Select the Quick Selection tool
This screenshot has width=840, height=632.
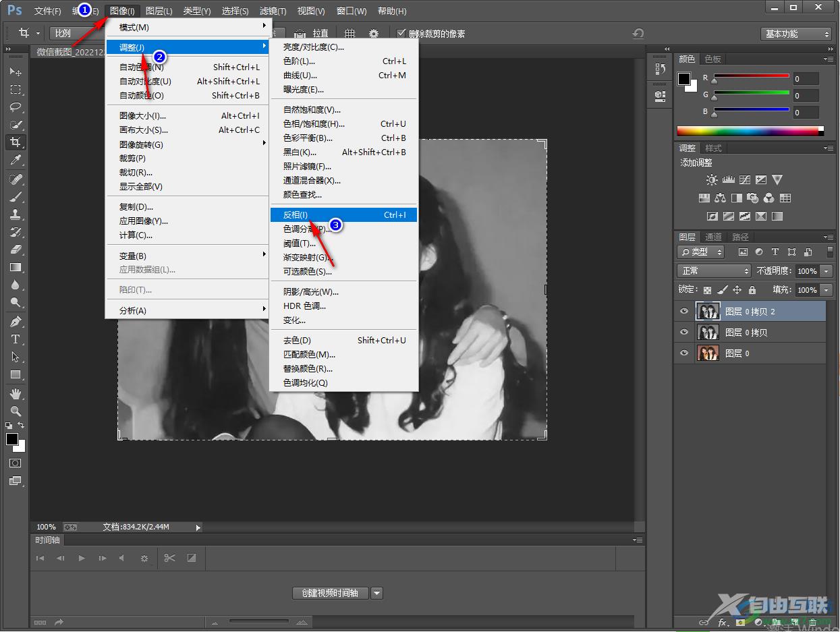click(16, 124)
